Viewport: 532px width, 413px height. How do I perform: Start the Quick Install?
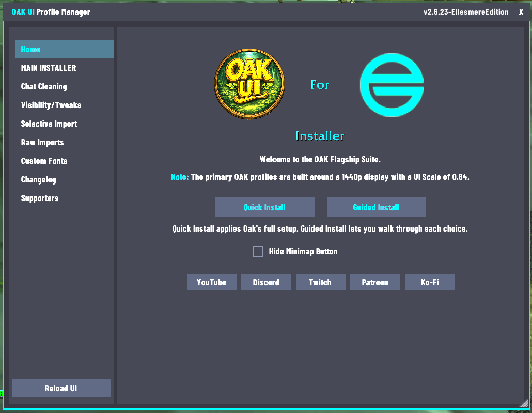point(264,207)
